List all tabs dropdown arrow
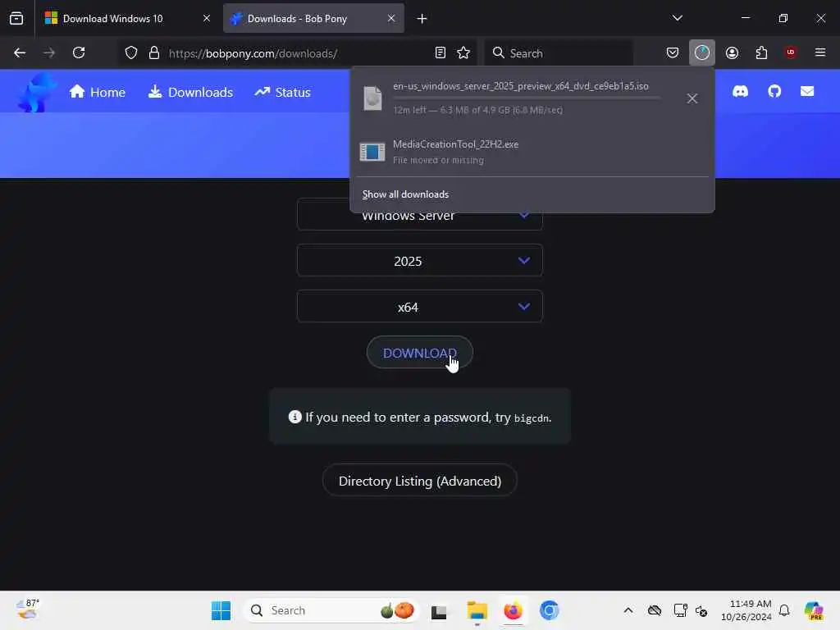 [x=677, y=18]
